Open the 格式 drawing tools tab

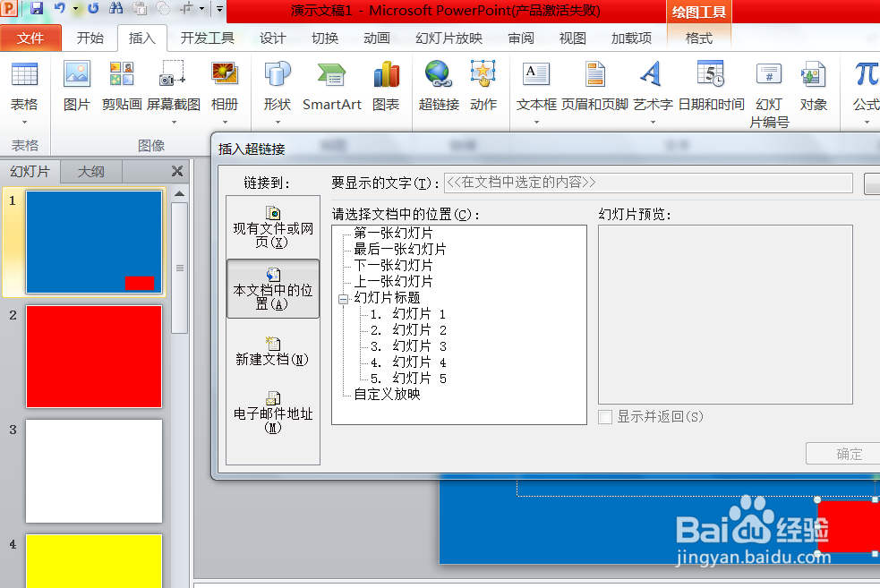699,38
